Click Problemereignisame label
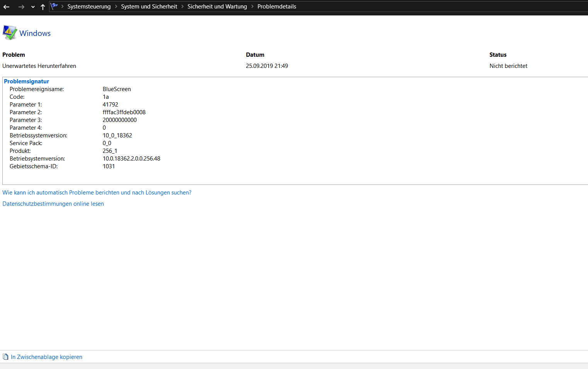The image size is (588, 369). [37, 89]
